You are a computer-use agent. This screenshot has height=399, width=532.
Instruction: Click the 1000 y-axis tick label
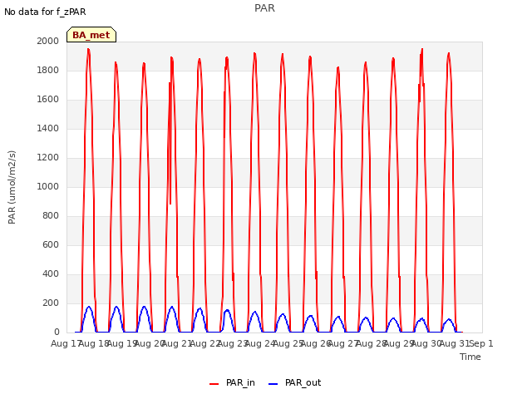(x=48, y=186)
